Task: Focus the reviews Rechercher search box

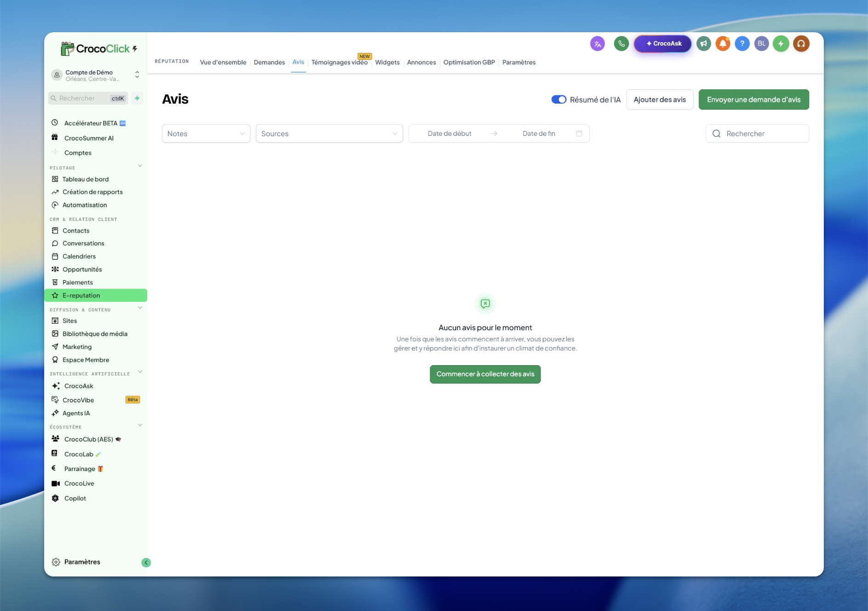Action: pyautogui.click(x=758, y=134)
